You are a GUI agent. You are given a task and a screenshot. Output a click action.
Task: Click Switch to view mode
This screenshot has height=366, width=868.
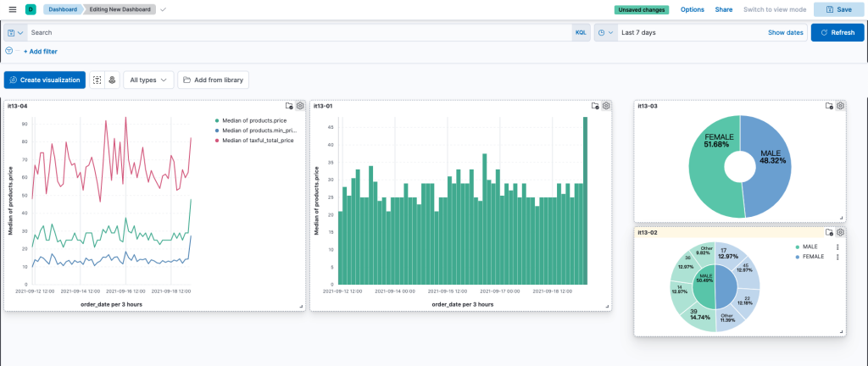[x=774, y=9]
